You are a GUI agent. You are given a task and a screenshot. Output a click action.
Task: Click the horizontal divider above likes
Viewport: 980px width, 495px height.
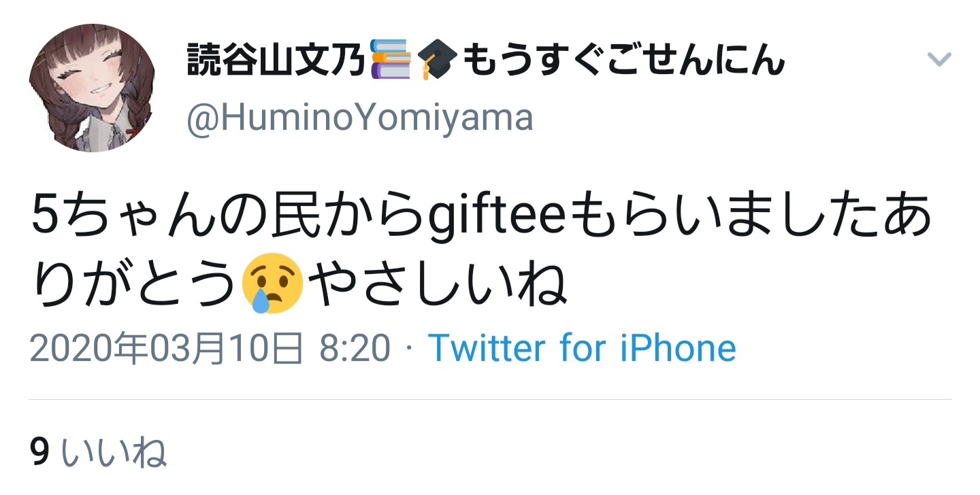[x=490, y=400]
